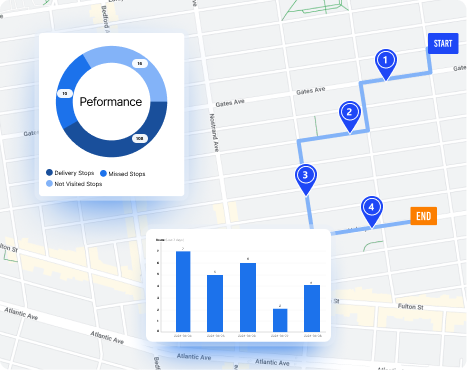Screen dimensions: 467x370
Task: Click the Peformance title in the donut center
Action: point(111,102)
